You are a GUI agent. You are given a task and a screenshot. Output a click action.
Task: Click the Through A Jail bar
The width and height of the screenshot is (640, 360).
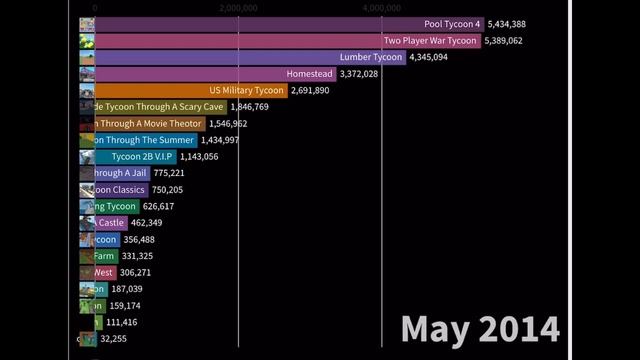[122, 173]
